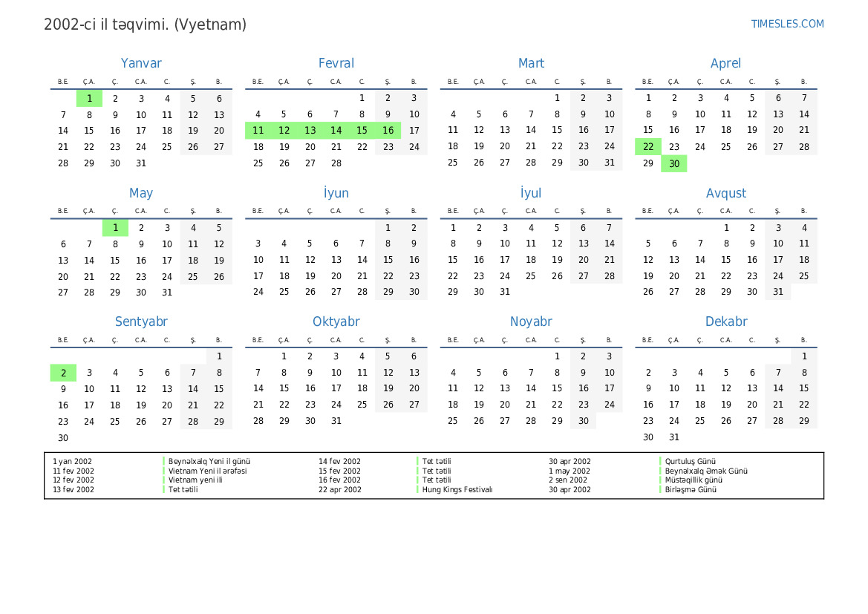Click day 30 in Sentyabr
The width and height of the screenshot is (868, 614).
[63, 438]
